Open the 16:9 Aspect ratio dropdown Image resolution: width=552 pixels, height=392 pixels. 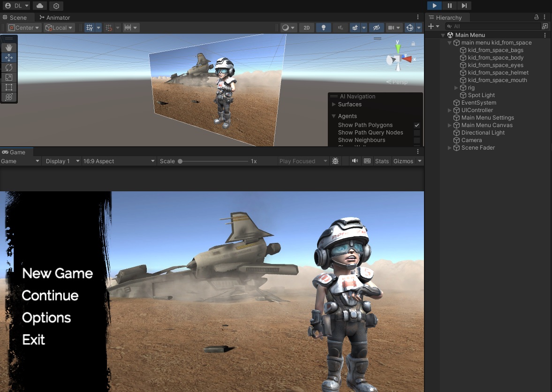[118, 161]
